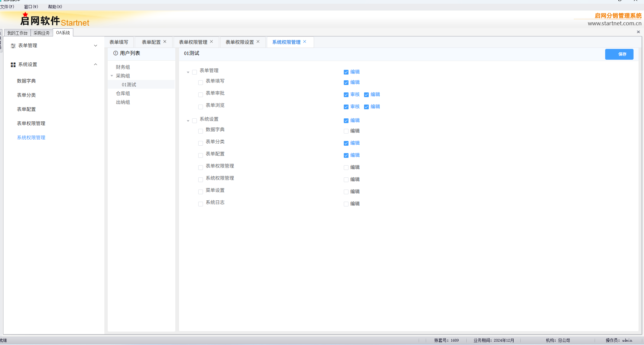Screen dimensions: 644x345
Task: Select 财务组 in user list
Action: pyautogui.click(x=123, y=67)
